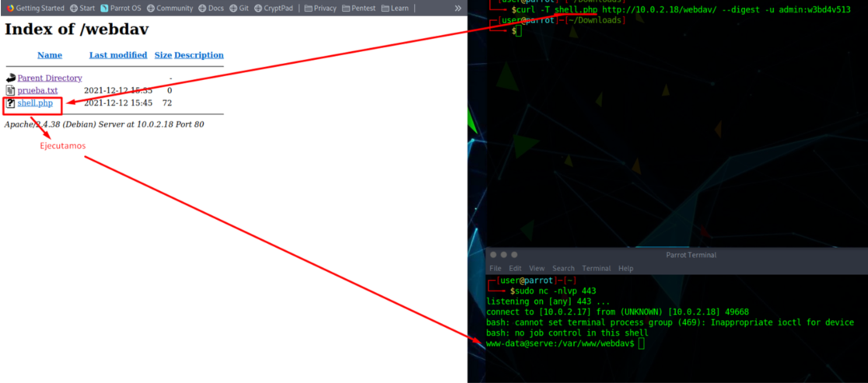Open the Getting Started Firefox bookmark

36,8
